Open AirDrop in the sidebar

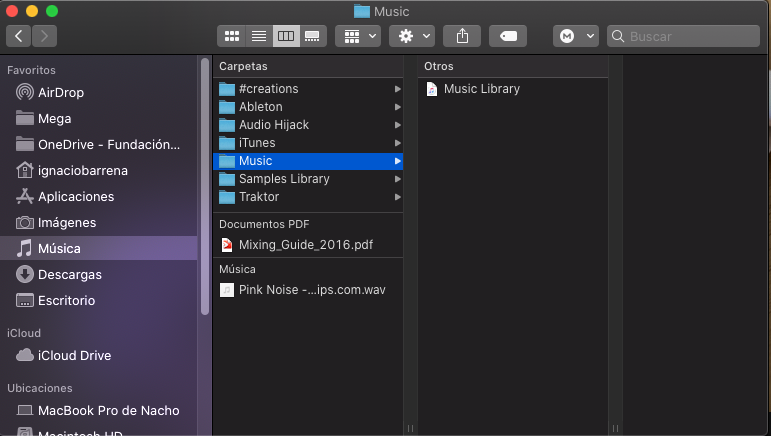(x=98, y=92)
